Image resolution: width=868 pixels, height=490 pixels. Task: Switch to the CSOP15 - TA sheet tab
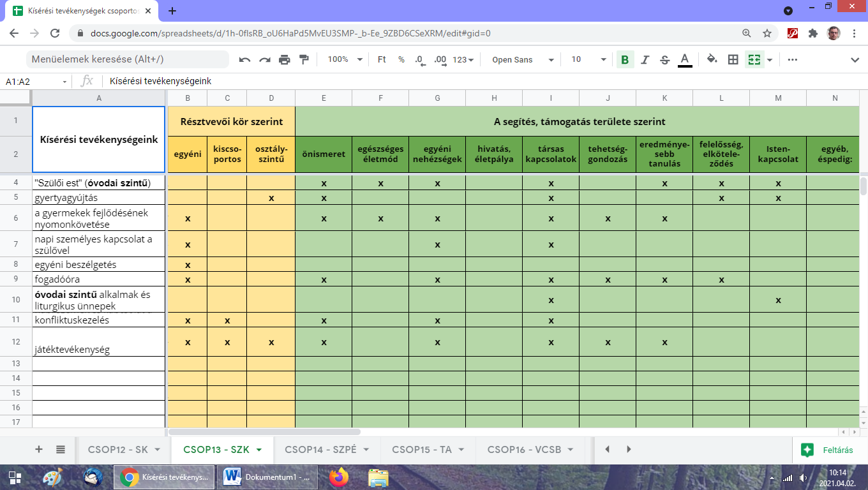(x=422, y=449)
